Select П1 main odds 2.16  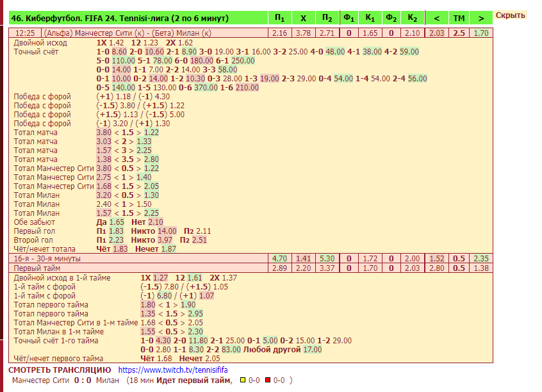click(279, 33)
